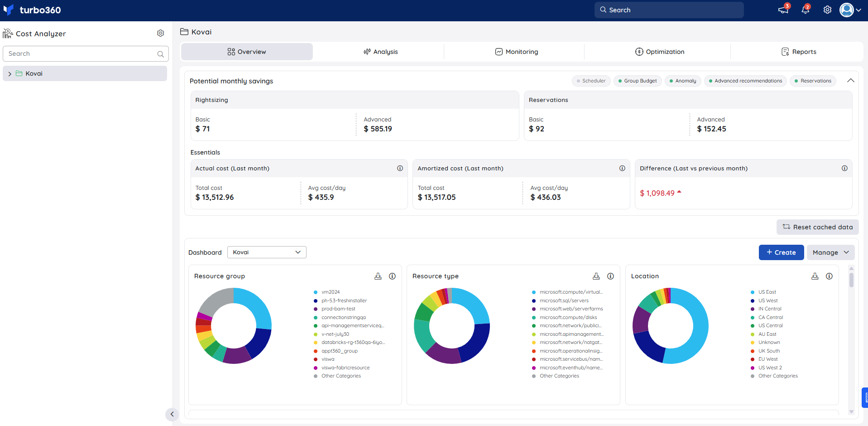868x426 pixels.
Task: Switch to the Reports tab
Action: (x=799, y=52)
